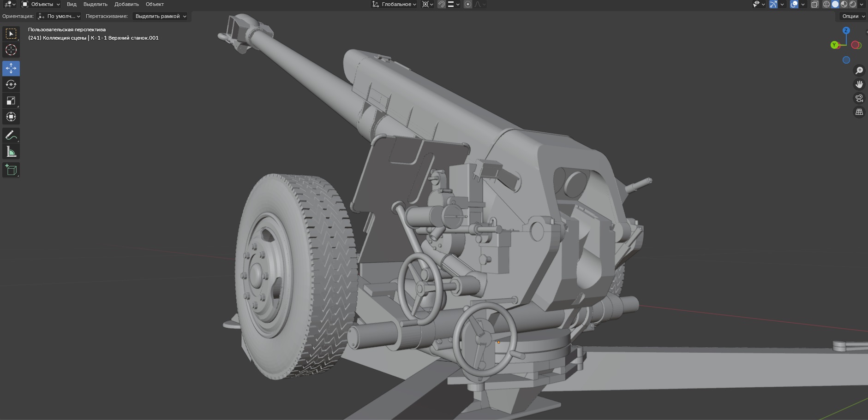Open the Вид menu
Screen dimensions: 868x420
click(x=72, y=4)
